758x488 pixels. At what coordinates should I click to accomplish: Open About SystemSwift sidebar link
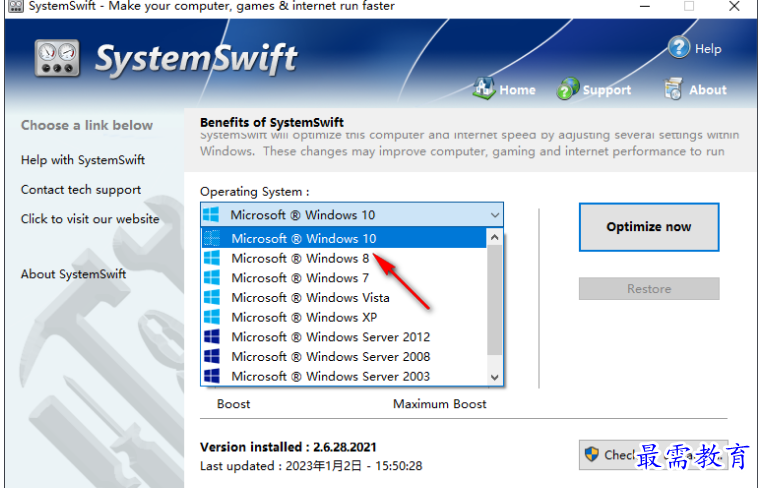73,274
